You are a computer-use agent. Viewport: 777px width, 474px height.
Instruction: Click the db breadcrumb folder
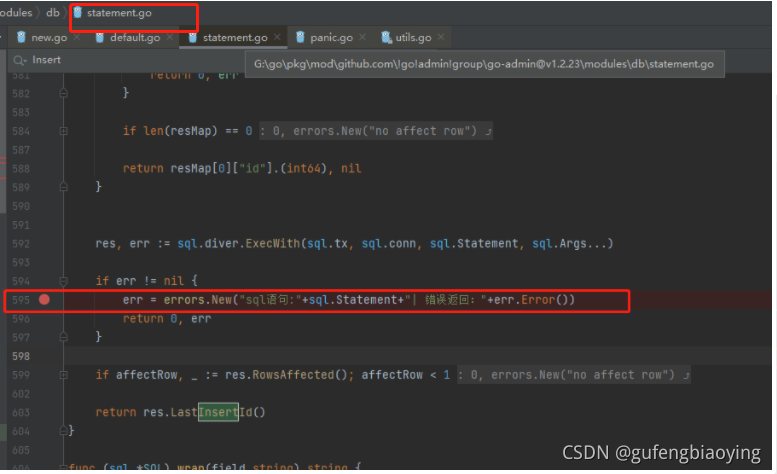pyautogui.click(x=53, y=13)
